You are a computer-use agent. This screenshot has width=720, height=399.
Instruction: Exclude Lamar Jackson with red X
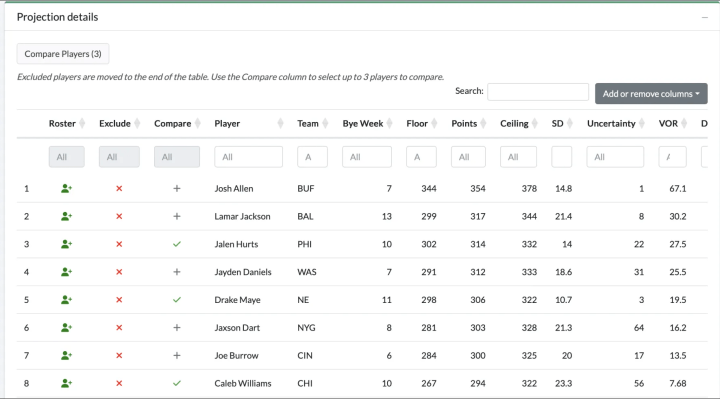click(119, 216)
